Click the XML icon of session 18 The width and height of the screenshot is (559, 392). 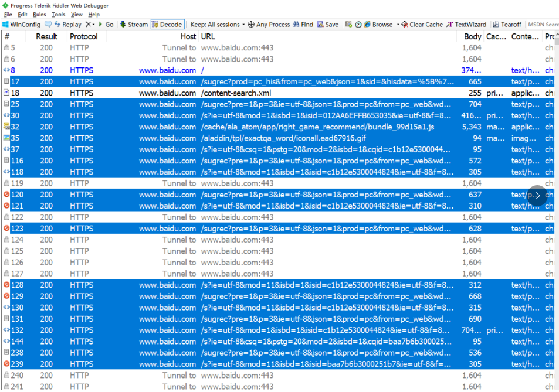[x=6, y=93]
